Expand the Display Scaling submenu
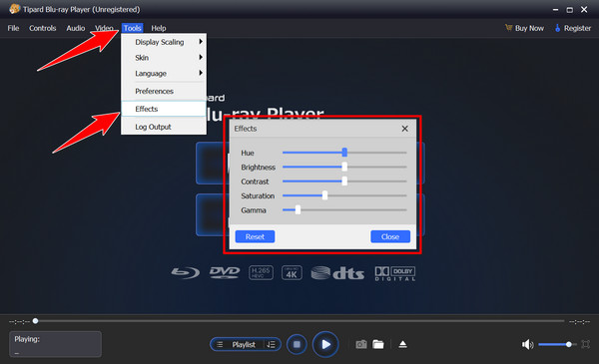The width and height of the screenshot is (599, 364). click(x=164, y=42)
